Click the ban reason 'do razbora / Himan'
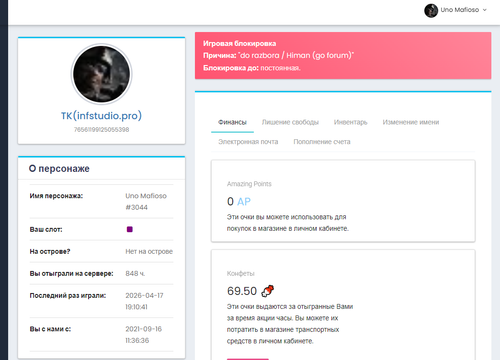 click(x=296, y=55)
